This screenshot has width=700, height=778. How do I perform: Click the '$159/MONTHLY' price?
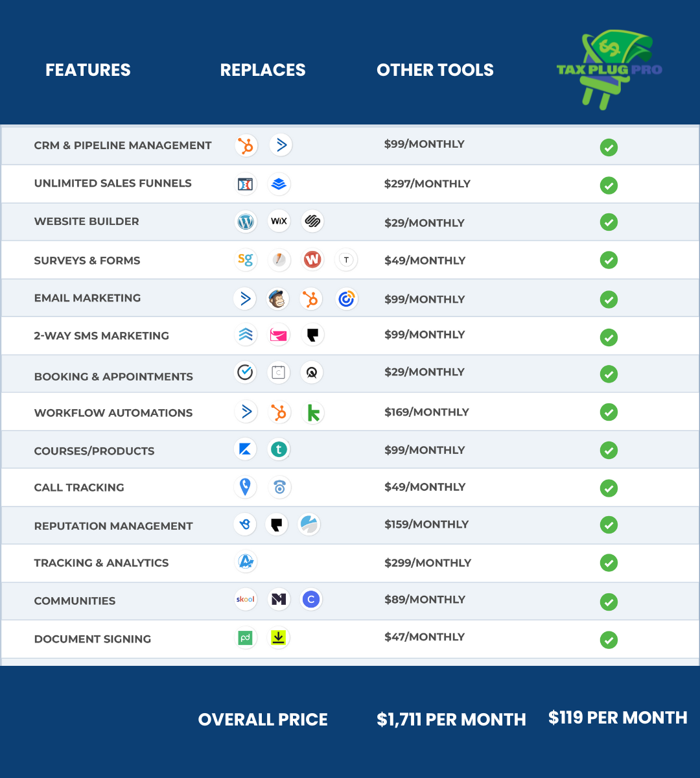tap(426, 525)
